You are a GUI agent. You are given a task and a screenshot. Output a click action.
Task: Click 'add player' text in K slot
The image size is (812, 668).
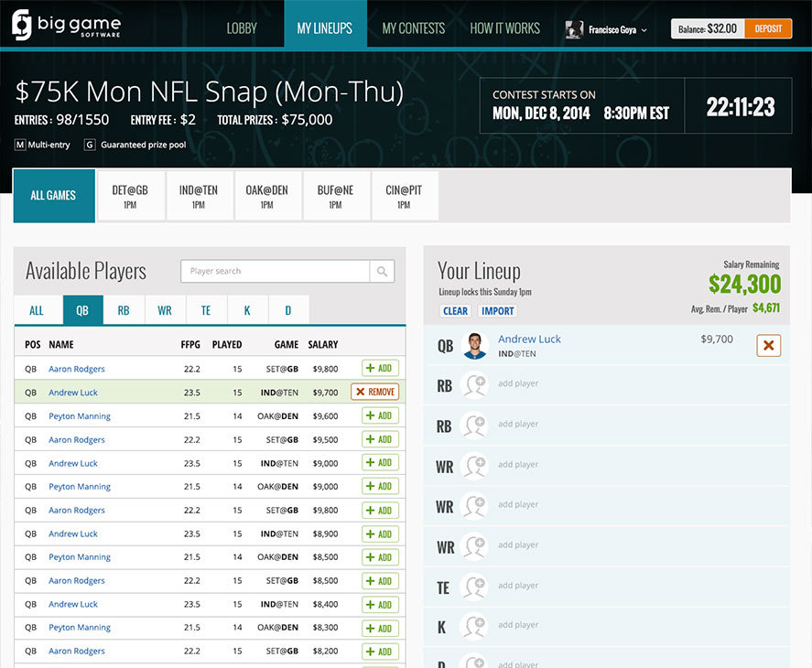(518, 624)
